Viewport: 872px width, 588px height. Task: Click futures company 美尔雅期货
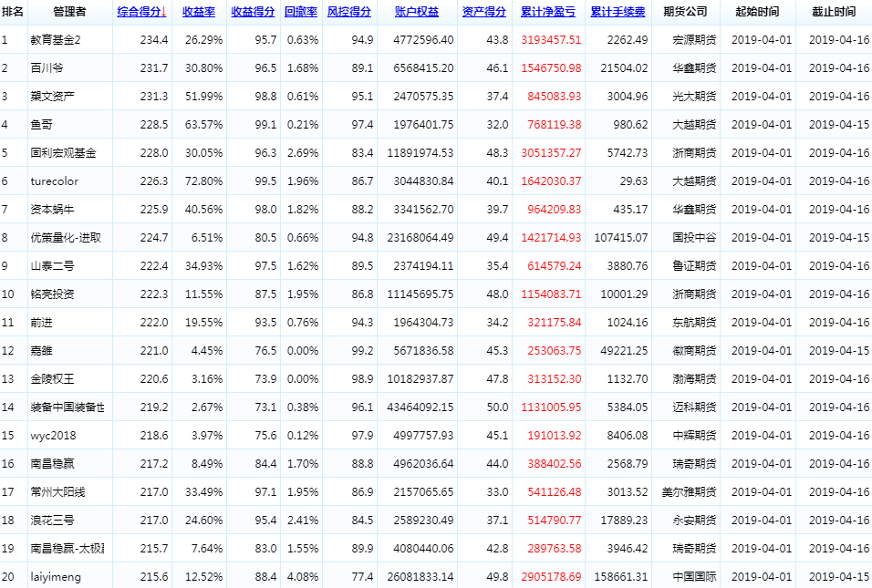coord(689,492)
